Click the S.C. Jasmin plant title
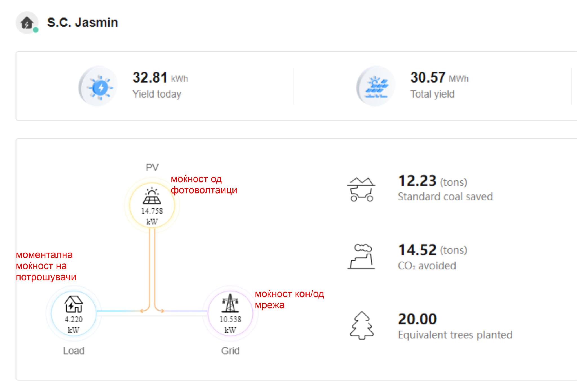577x392 pixels. pos(83,23)
